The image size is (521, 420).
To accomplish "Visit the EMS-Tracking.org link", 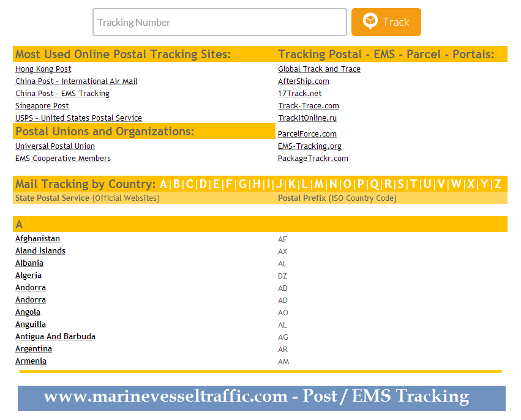I will click(310, 146).
